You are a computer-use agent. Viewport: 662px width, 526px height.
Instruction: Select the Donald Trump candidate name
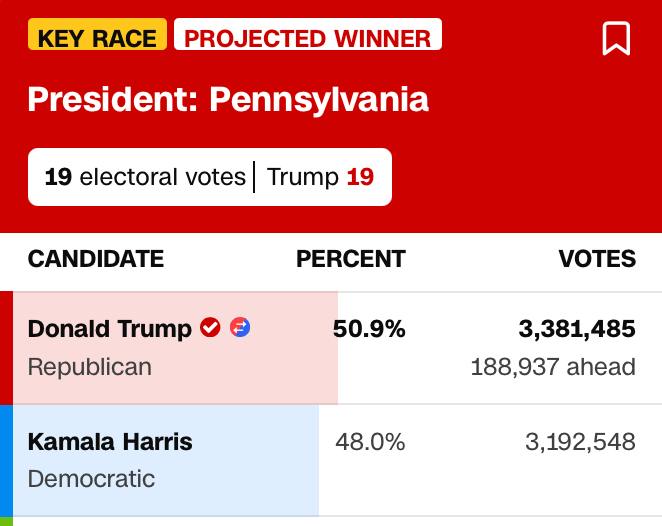(110, 329)
